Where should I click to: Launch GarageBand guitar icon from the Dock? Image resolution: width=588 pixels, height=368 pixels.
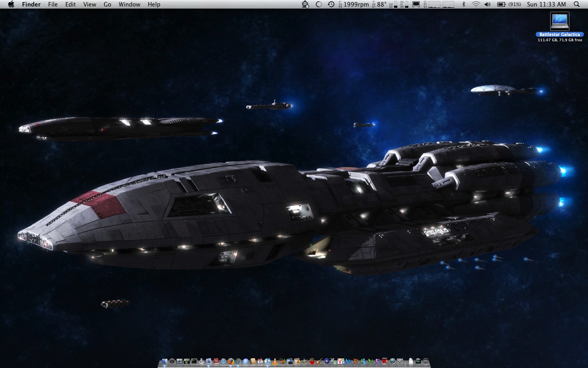[319, 361]
